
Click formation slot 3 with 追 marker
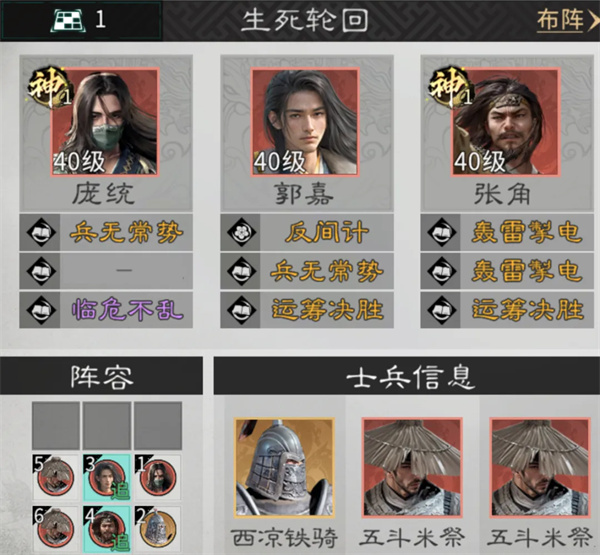(107, 477)
